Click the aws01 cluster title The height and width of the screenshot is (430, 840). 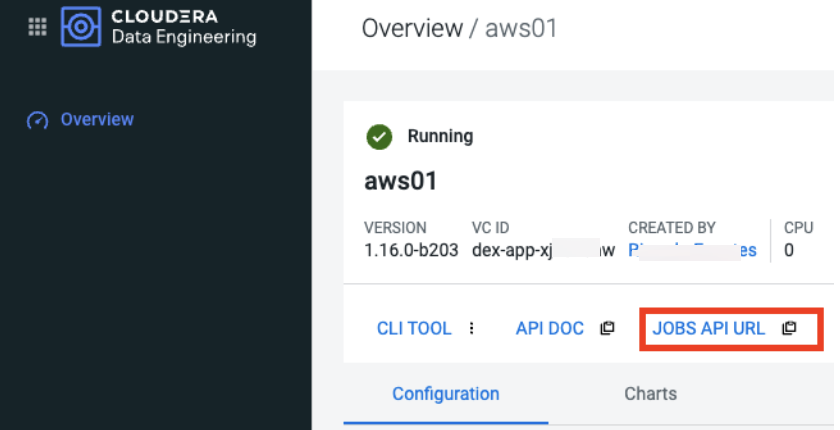click(x=400, y=182)
